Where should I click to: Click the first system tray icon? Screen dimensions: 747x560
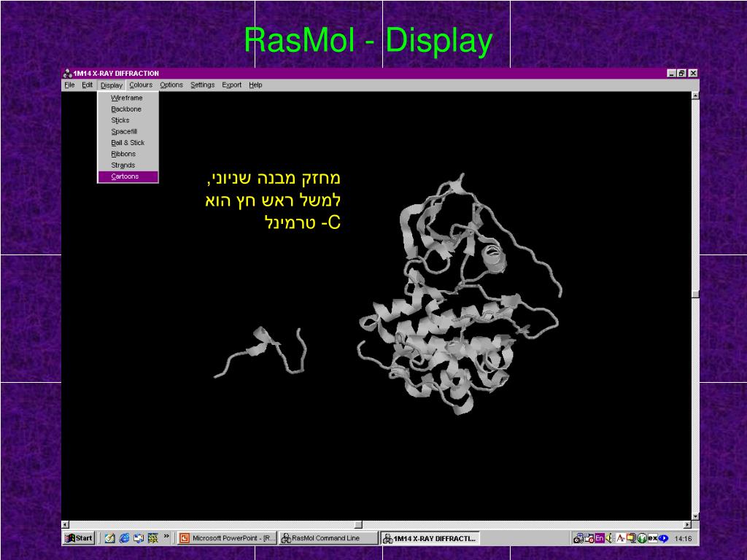tap(578, 538)
